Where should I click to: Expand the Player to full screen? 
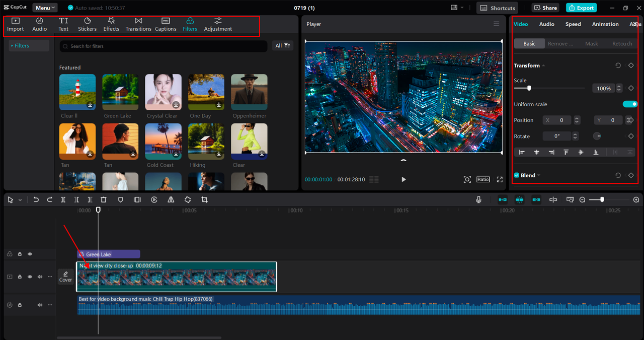pyautogui.click(x=500, y=179)
